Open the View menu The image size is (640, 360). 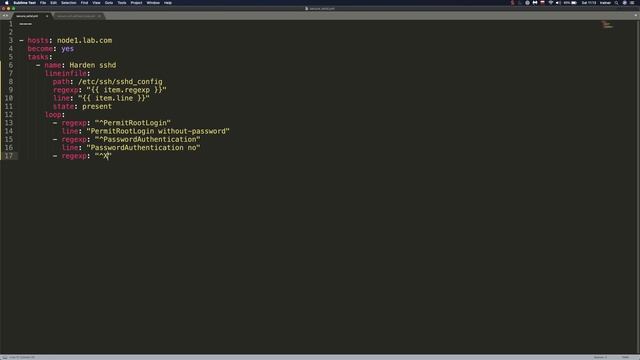click(96, 3)
